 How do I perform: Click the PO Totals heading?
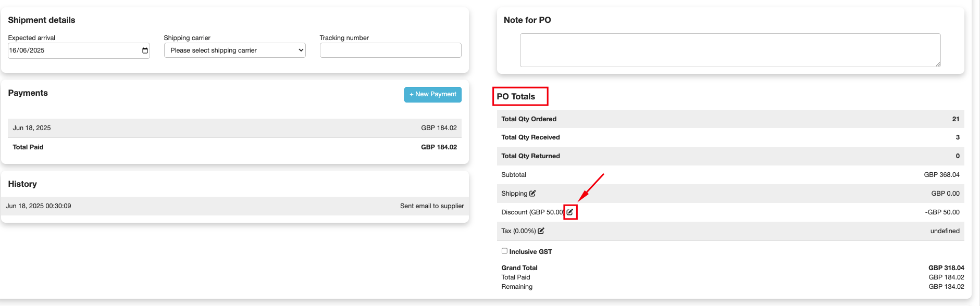[516, 96]
